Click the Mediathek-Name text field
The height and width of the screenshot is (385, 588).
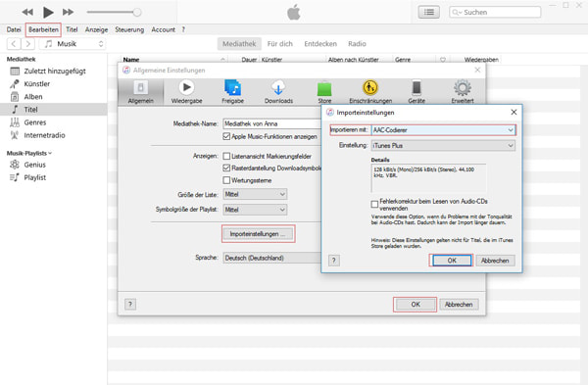tap(271, 123)
